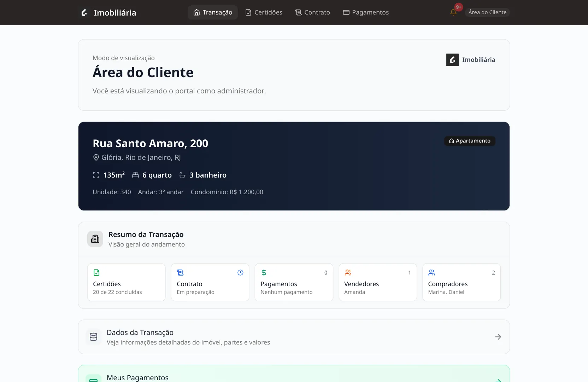Open the Dados da Transação section arrow
Screen dimensions: 588x382
[498, 337]
